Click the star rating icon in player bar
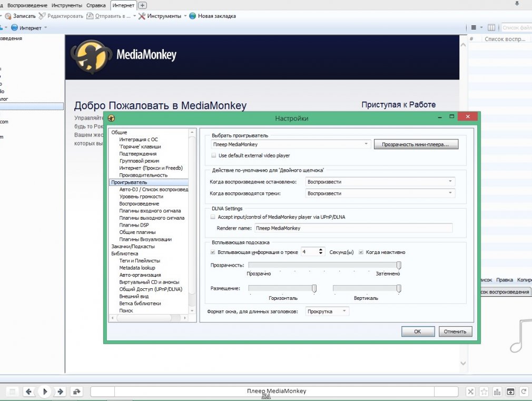 (484, 392)
